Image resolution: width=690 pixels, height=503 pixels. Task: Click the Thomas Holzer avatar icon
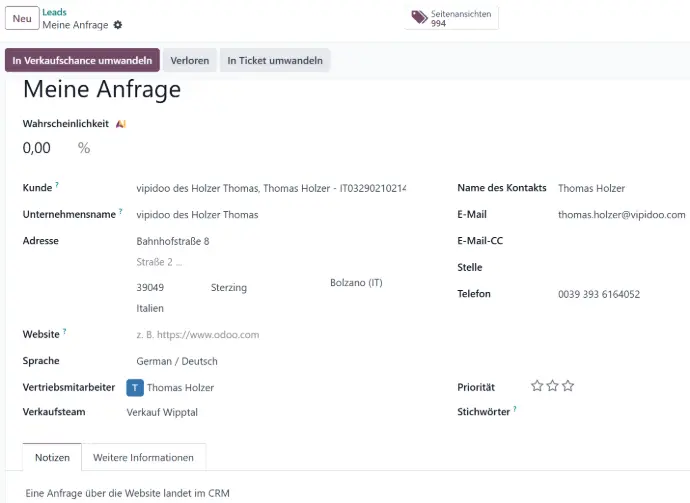coord(135,388)
